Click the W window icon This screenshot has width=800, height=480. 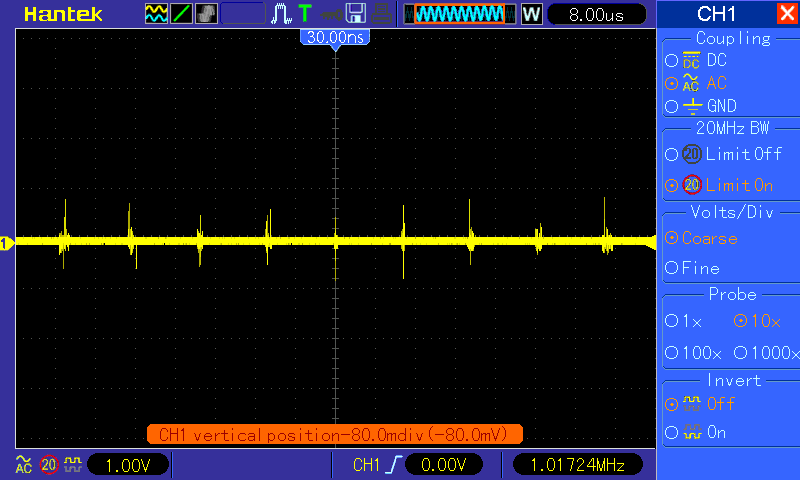click(531, 14)
